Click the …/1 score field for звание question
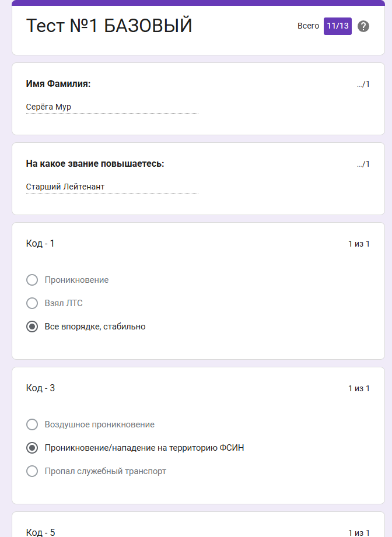 [x=362, y=164]
